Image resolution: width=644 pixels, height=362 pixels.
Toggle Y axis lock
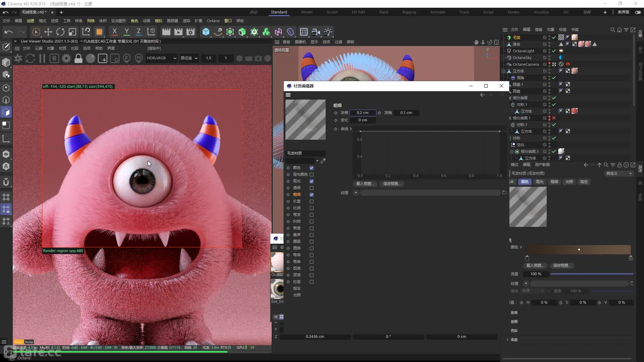(x=126, y=32)
